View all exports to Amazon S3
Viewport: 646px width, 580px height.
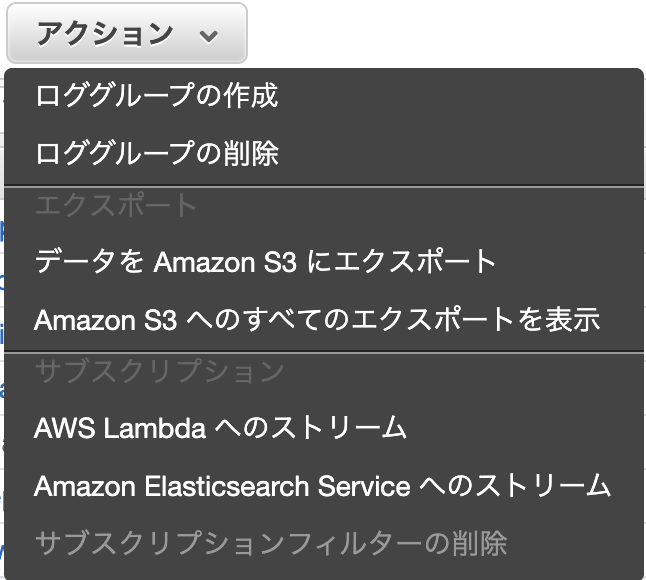tap(316, 320)
